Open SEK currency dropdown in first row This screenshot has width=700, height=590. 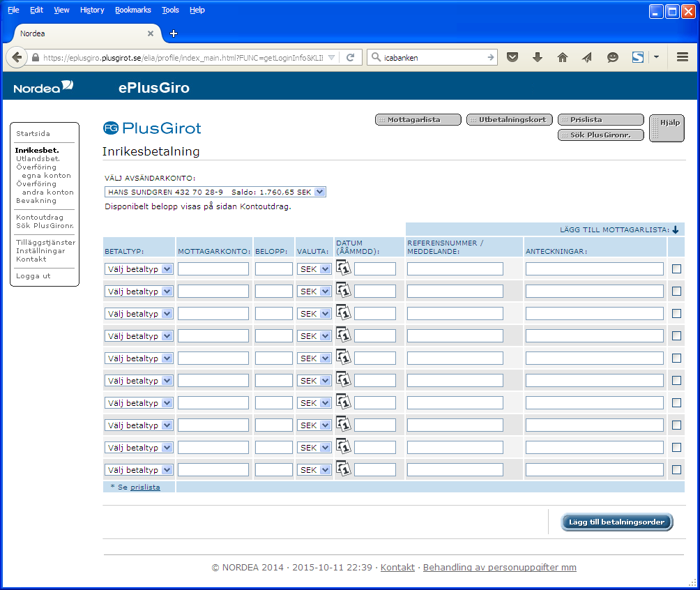(x=314, y=269)
